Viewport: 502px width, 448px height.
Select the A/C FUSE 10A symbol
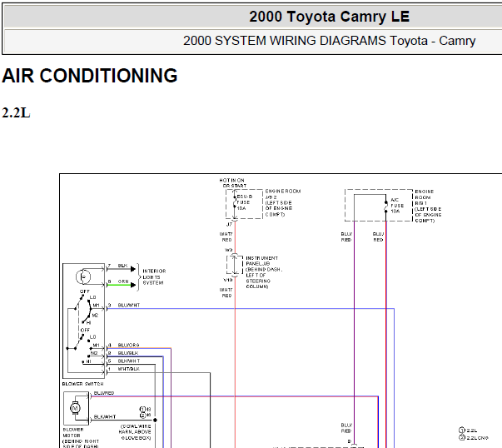tap(385, 207)
